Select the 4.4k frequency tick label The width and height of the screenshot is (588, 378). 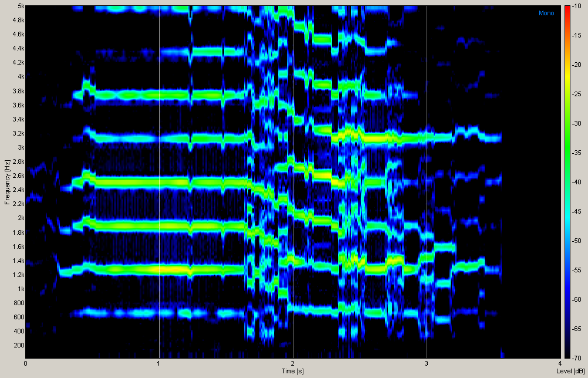click(x=18, y=48)
